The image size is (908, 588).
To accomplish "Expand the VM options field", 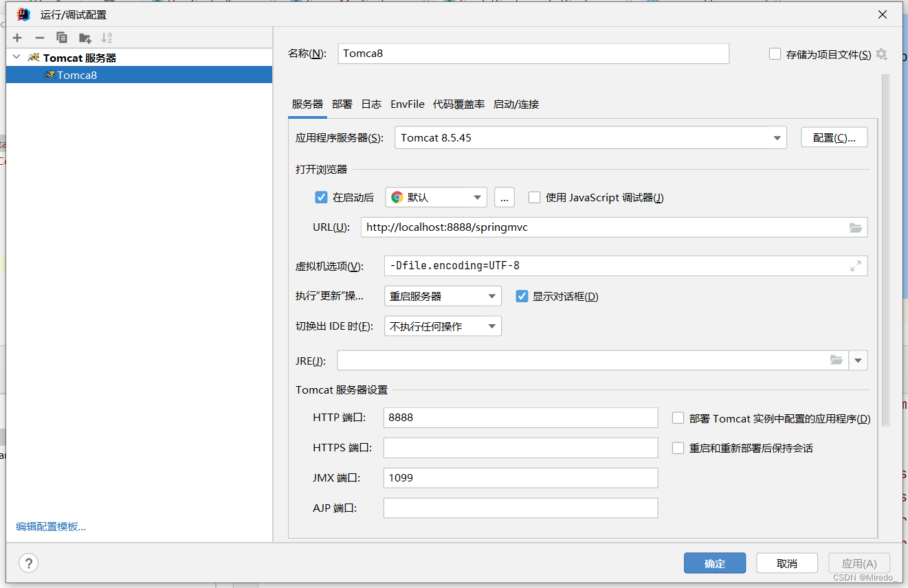I will (856, 266).
